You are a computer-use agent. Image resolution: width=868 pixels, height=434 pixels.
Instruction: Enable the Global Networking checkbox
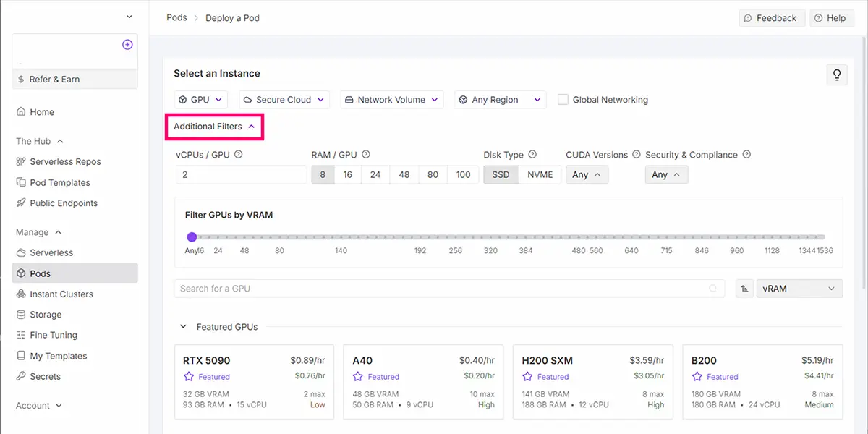[563, 100]
